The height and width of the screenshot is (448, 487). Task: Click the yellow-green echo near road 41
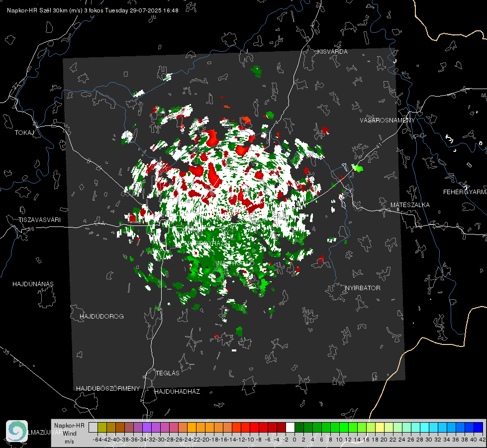(358, 168)
